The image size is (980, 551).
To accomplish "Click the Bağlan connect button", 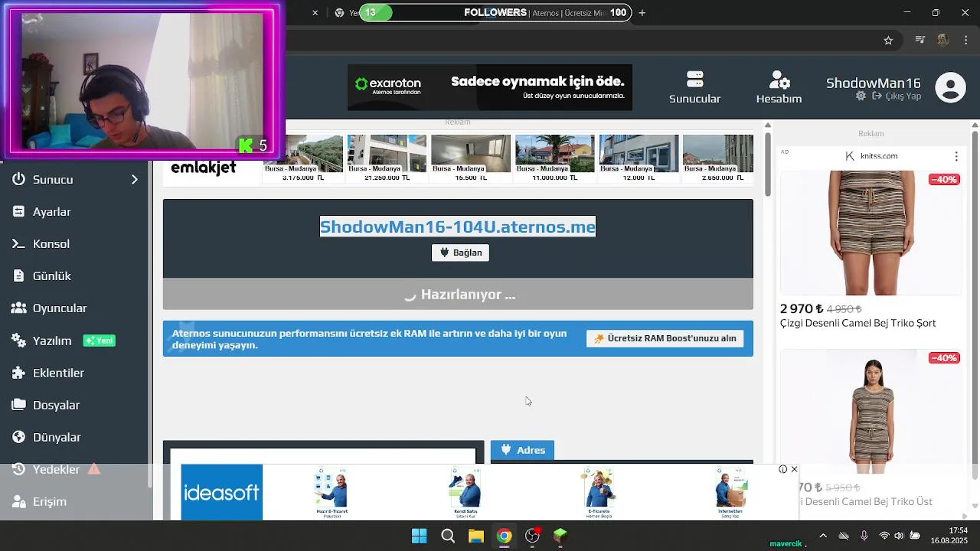I will pos(460,253).
